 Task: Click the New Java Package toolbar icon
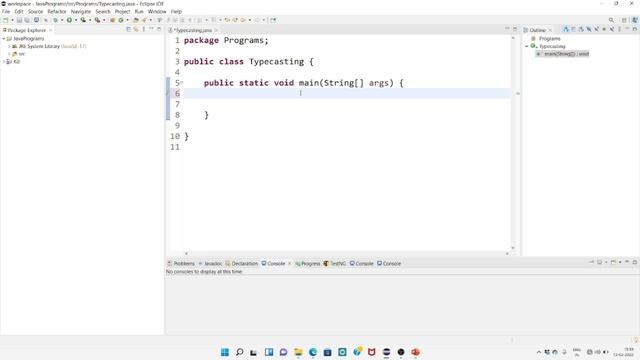tap(112, 20)
